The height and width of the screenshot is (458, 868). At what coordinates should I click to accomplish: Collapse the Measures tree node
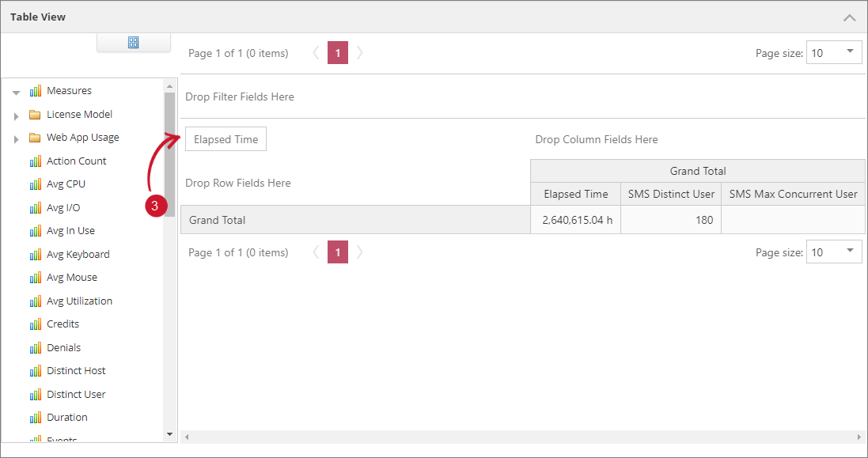coord(16,93)
